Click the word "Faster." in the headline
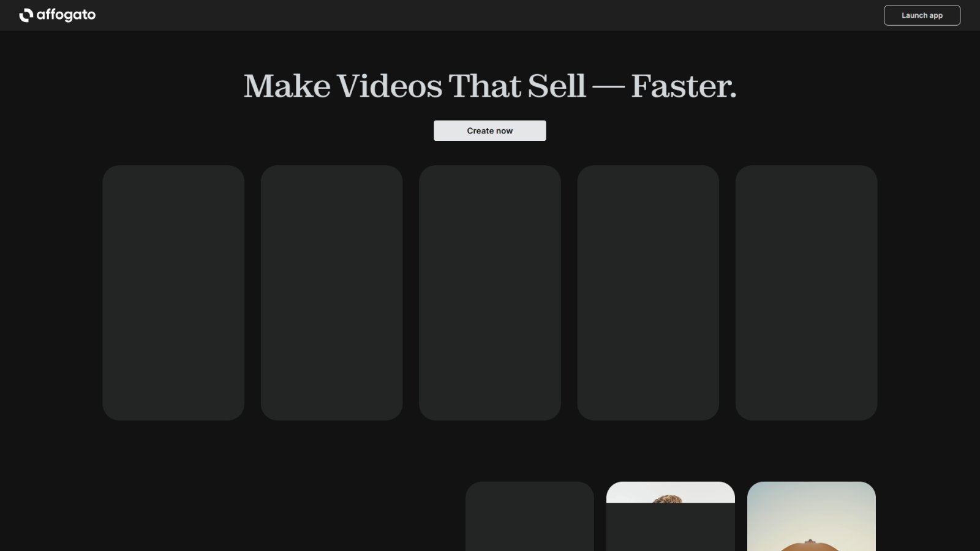The height and width of the screenshot is (551, 980). 684,86
